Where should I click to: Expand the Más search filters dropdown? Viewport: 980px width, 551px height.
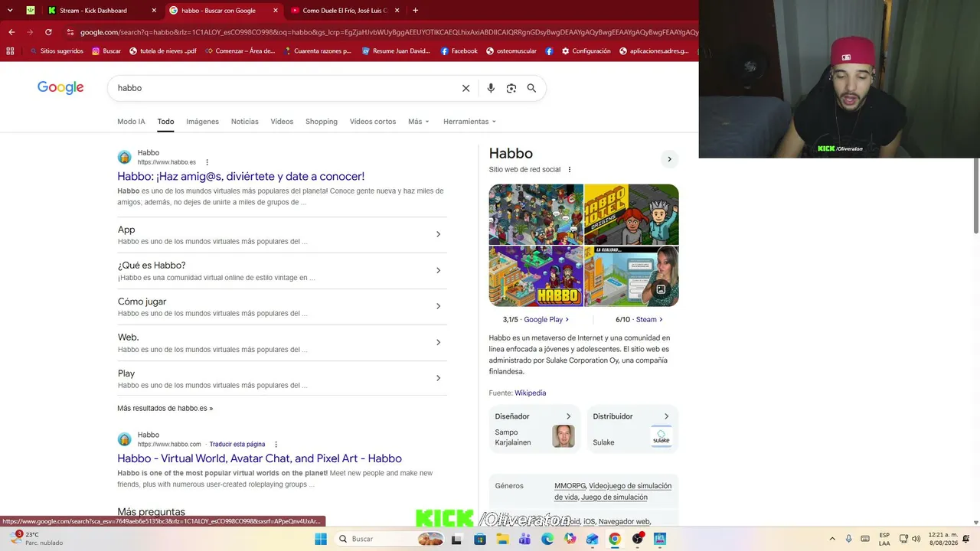pyautogui.click(x=419, y=122)
